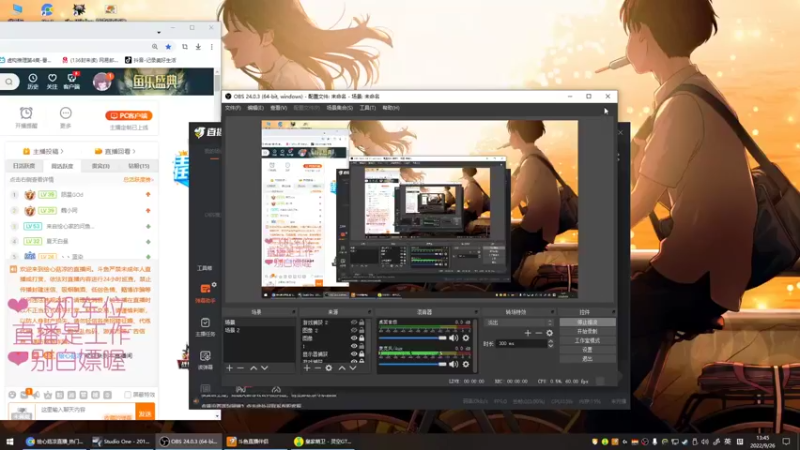Open the 淡出 transition dropdown
The image size is (800, 450).
[519, 322]
